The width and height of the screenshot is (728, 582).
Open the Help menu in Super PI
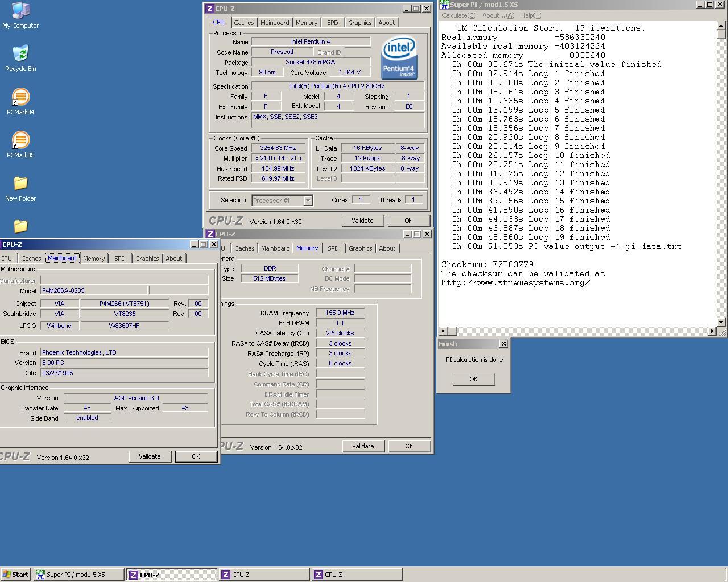[x=531, y=15]
